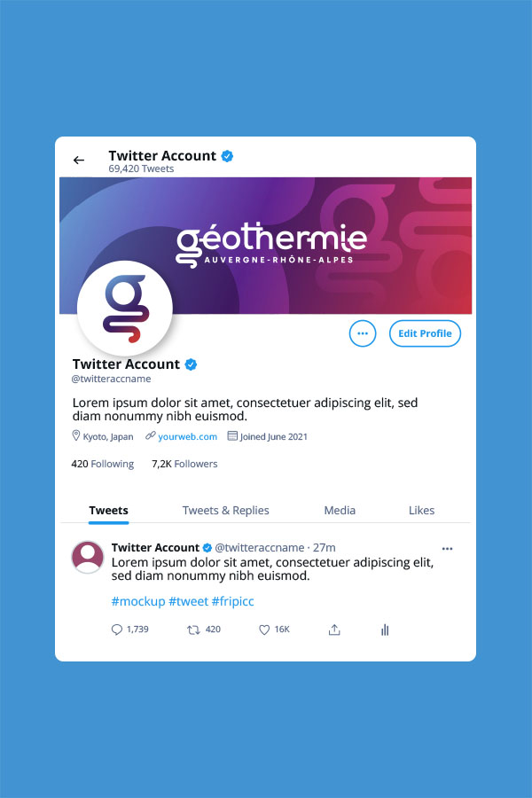Screen dimensions: 532x798
Task: Open the large profile picture with g logo
Action: point(125,309)
